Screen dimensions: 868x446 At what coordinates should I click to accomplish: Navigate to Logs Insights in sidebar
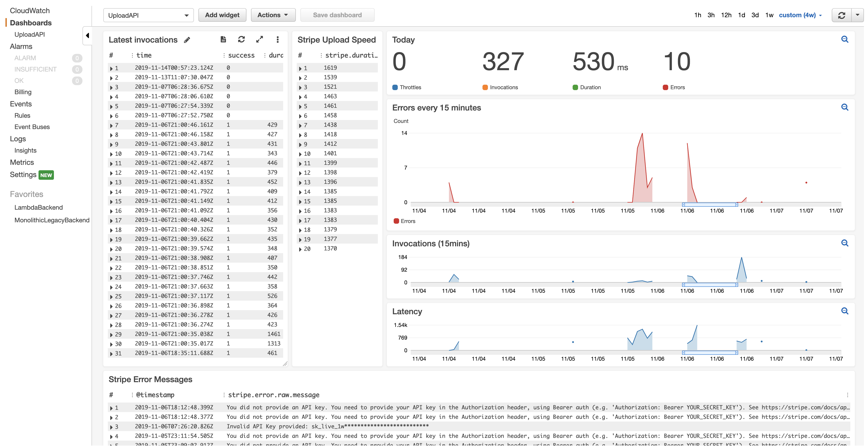coord(25,150)
